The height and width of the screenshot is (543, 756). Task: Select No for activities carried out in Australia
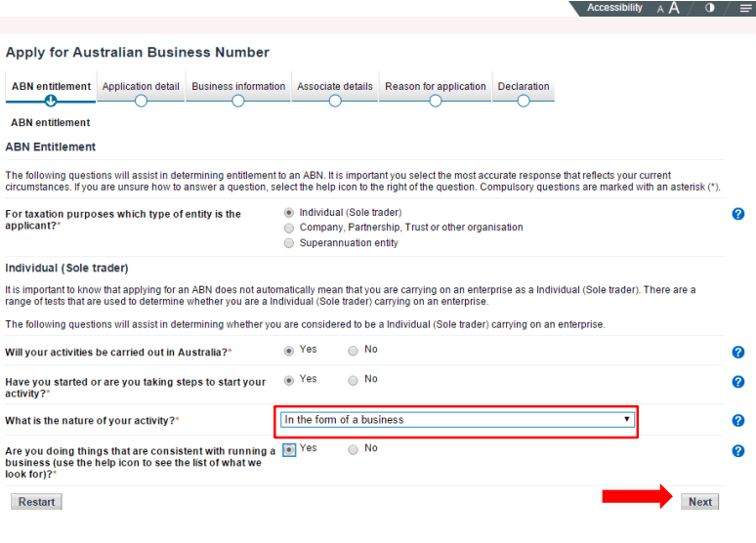(354, 351)
